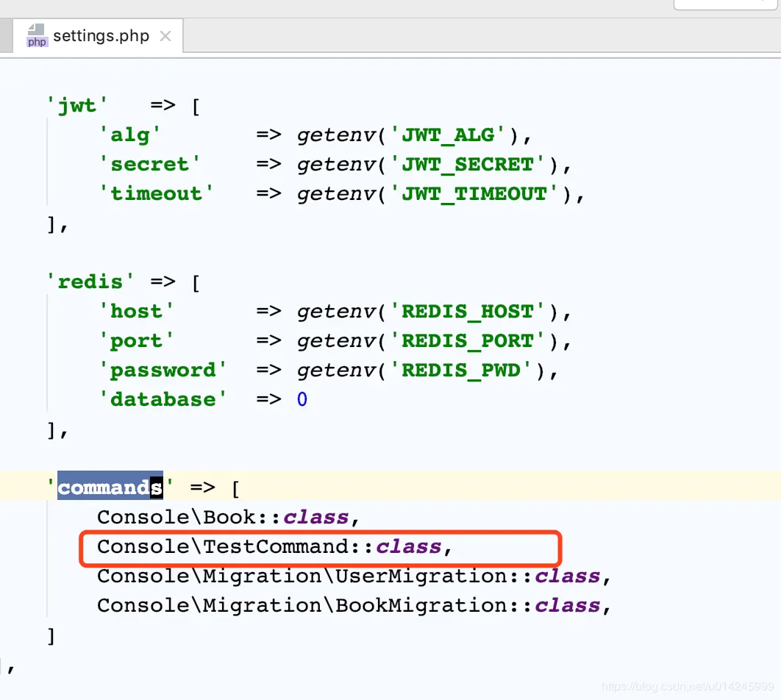Close the settings.php tab

pyautogui.click(x=165, y=36)
